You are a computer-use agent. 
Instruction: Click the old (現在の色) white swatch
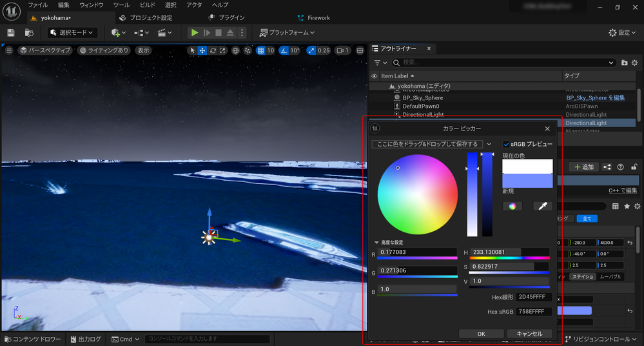coord(527,167)
